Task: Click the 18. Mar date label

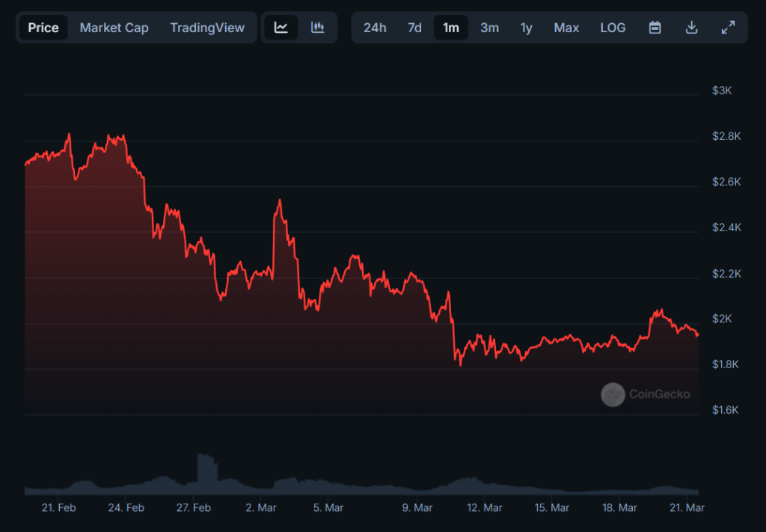Action: tap(619, 507)
